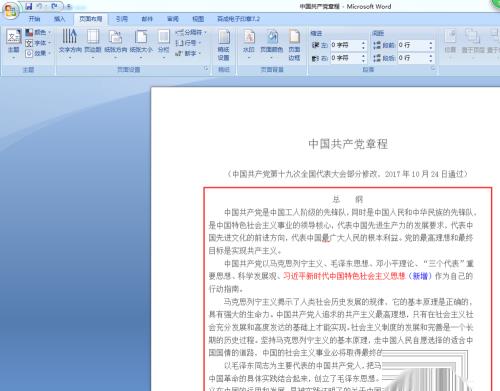500x391 pixels.
Task: Click the blue text (新增)
Action: (x=420, y=276)
